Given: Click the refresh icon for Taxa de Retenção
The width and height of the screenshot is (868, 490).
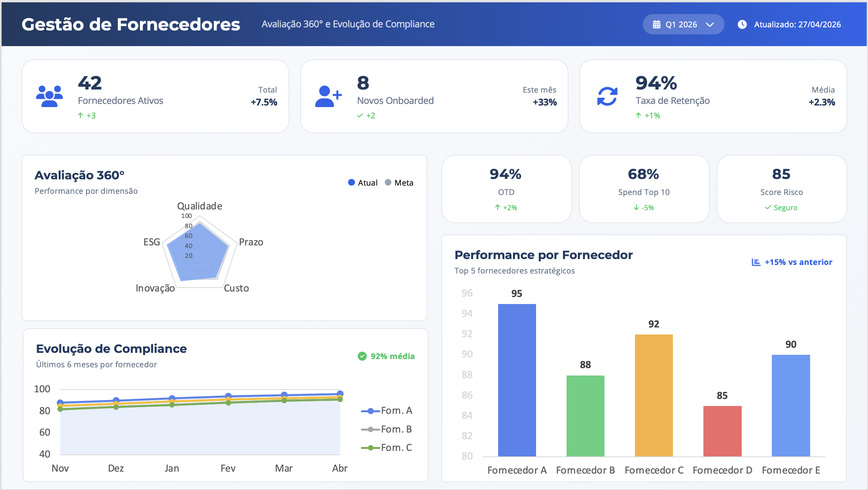Looking at the screenshot, I should coord(607,96).
